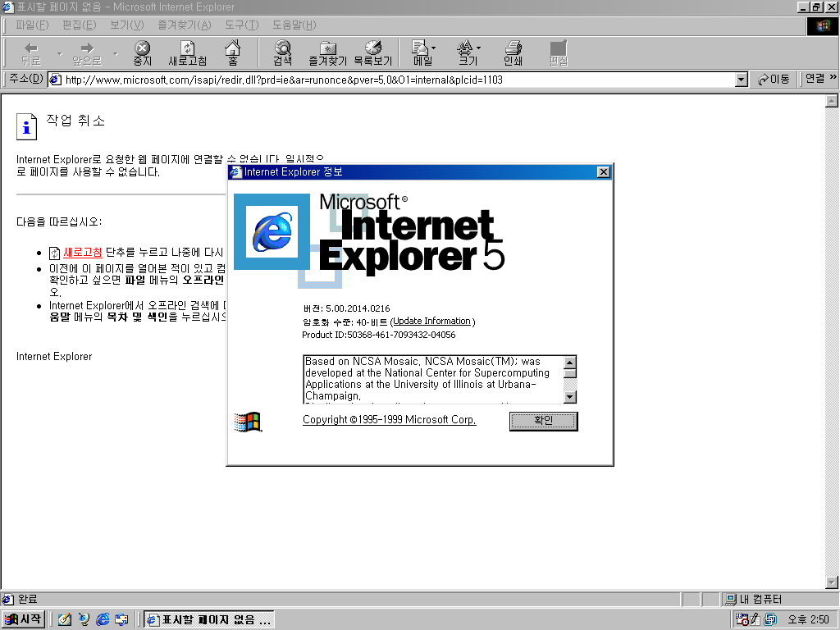The image size is (840, 630).
Task: Click the license text scrollbar thumb
Action: (x=570, y=373)
